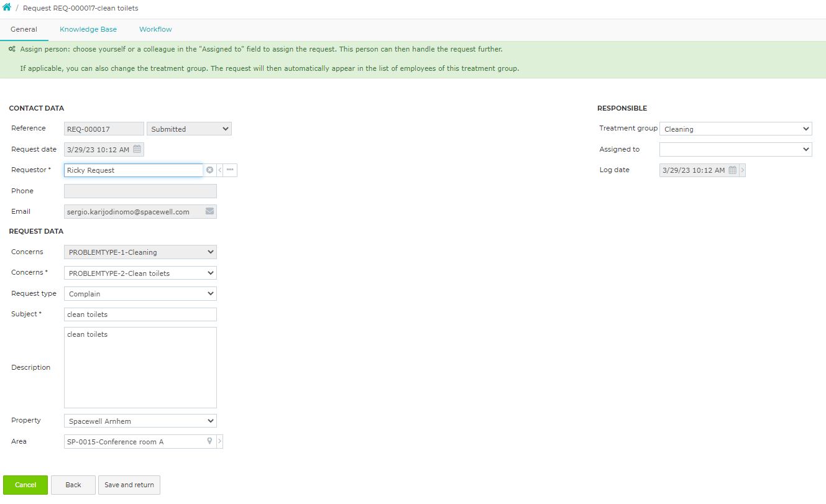
Task: Expand the PROBLEMTYPE-2-Clean toilets dropdown
Action: tap(140, 273)
